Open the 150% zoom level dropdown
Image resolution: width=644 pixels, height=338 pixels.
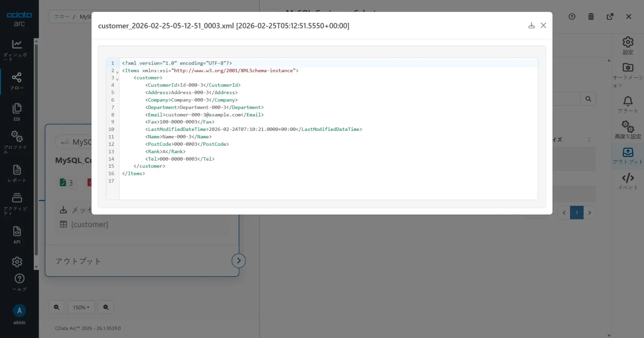pos(81,308)
